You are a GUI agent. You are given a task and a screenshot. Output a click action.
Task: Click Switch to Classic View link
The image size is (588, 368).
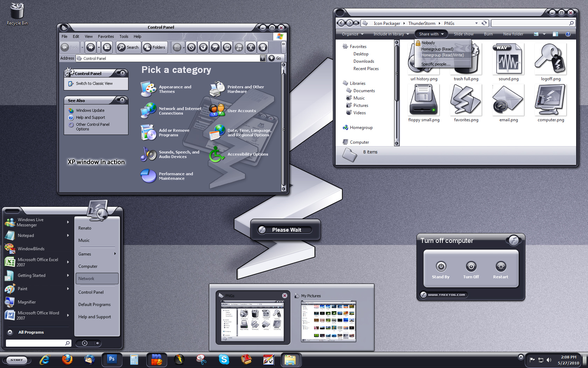(x=94, y=83)
